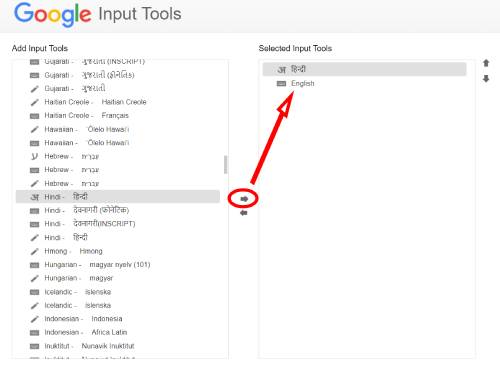
Task: Move selected input tool up with up arrow
Action: [486, 63]
